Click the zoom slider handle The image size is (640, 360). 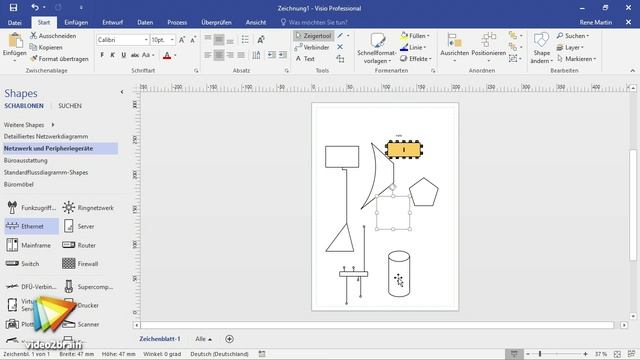pos(540,354)
